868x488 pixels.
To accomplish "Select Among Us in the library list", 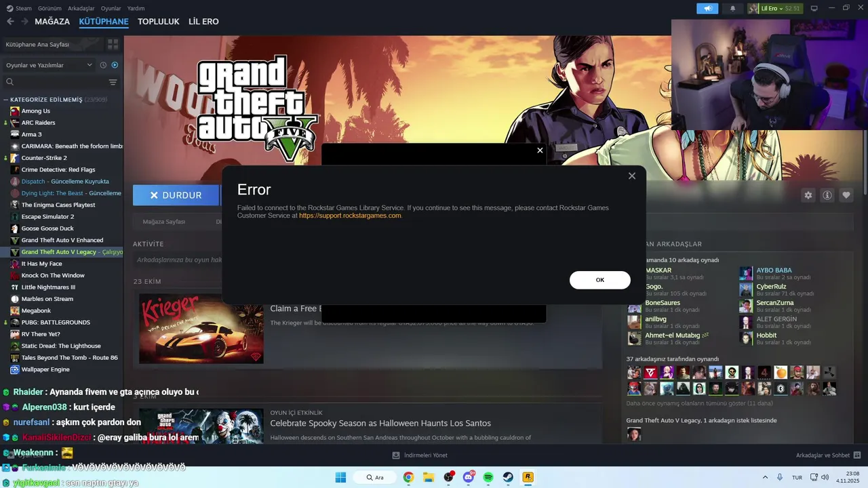I will (x=35, y=111).
